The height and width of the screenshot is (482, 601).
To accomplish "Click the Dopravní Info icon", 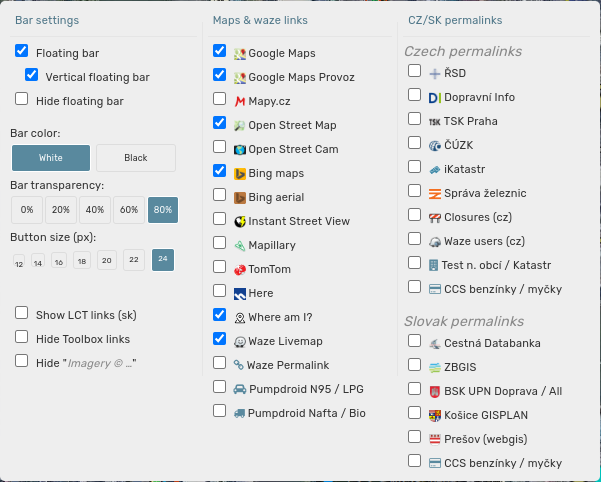I will pyautogui.click(x=434, y=97).
